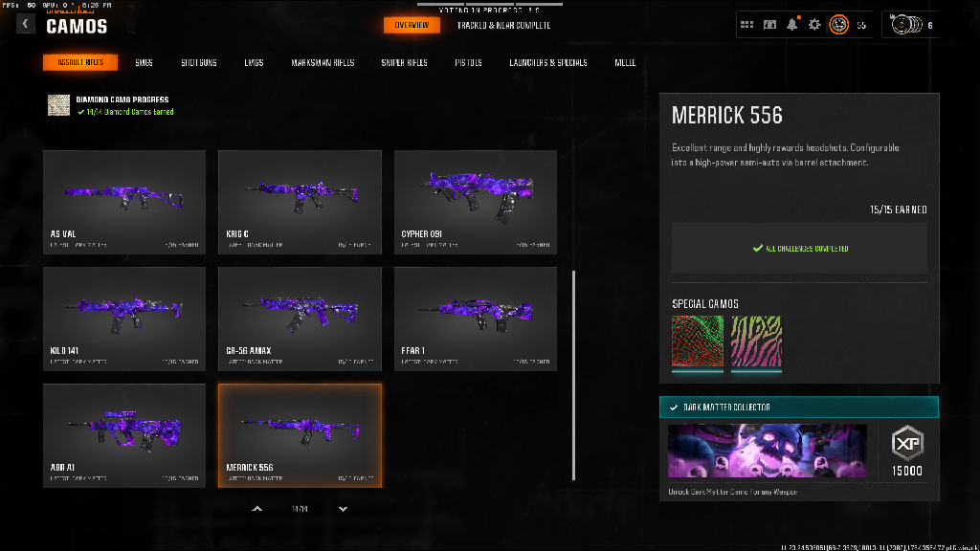Click the back arrow beside Camos
The width and height of the screenshot is (980, 551).
[26, 25]
